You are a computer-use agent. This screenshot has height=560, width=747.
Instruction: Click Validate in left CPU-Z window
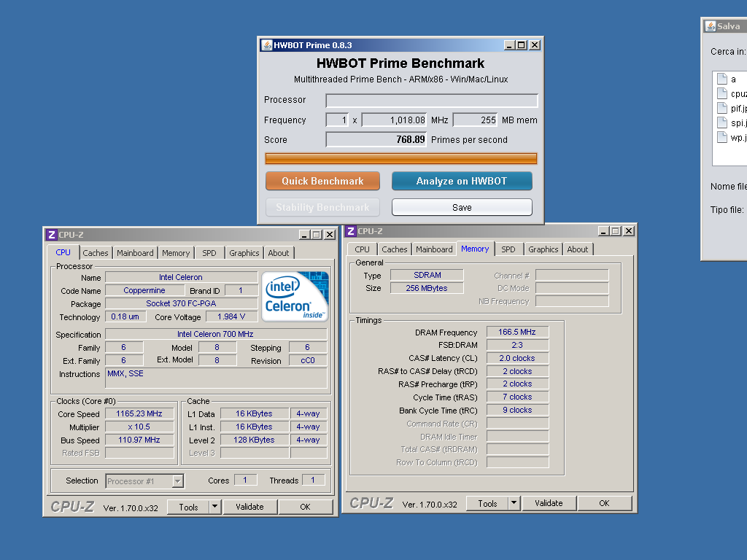click(249, 507)
